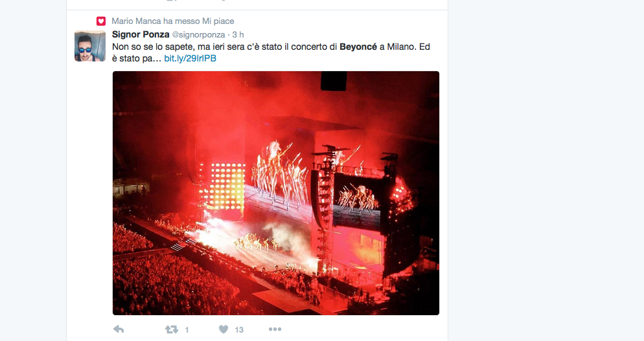Viewport: 644px width, 341px height.
Task: Click the truncated text 'è stato pa…'
Action: pyautogui.click(x=137, y=58)
